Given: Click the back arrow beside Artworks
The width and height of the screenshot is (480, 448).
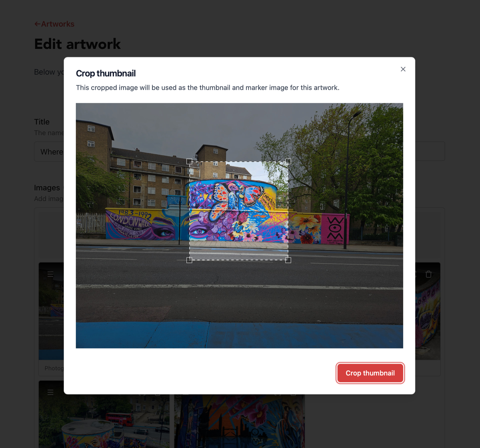Looking at the screenshot, I should click(x=37, y=24).
